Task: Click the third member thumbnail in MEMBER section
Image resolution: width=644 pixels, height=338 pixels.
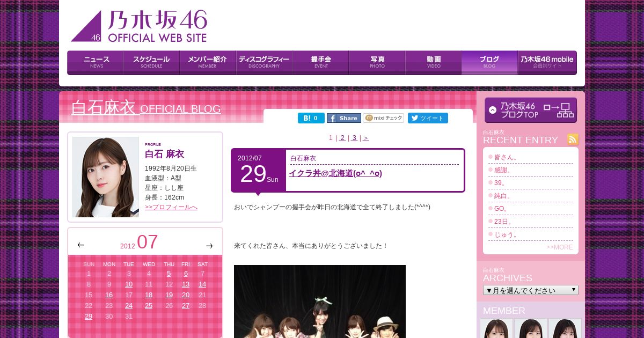Action: [565, 328]
